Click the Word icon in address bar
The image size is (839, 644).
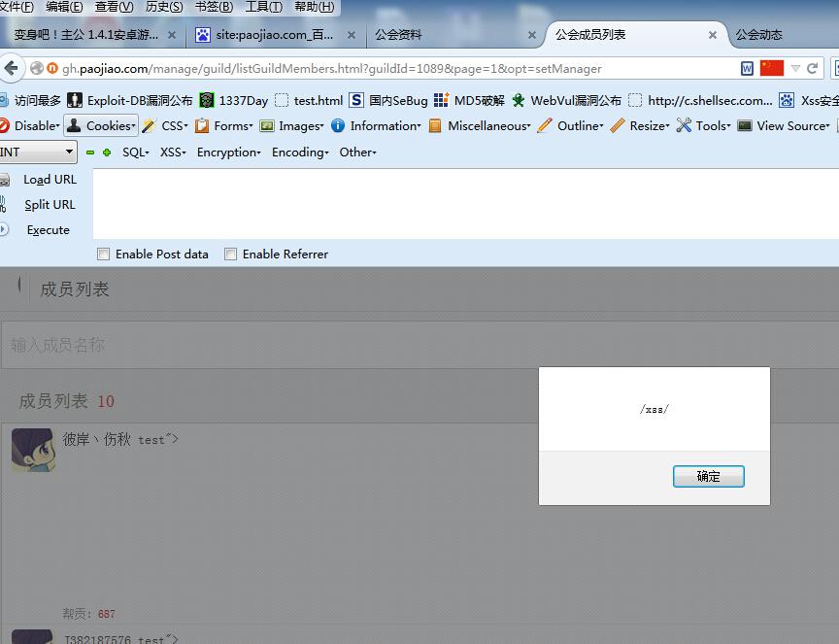[x=747, y=69]
